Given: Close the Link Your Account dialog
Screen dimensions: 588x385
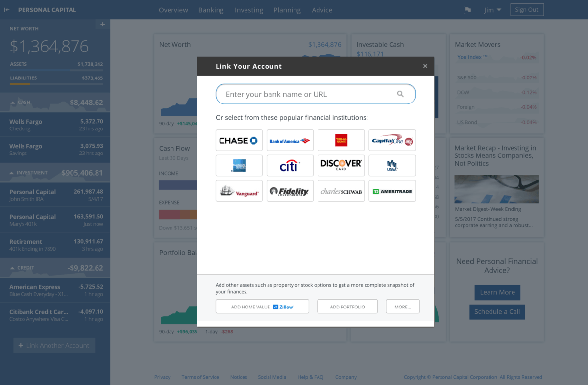Looking at the screenshot, I should click(x=425, y=66).
